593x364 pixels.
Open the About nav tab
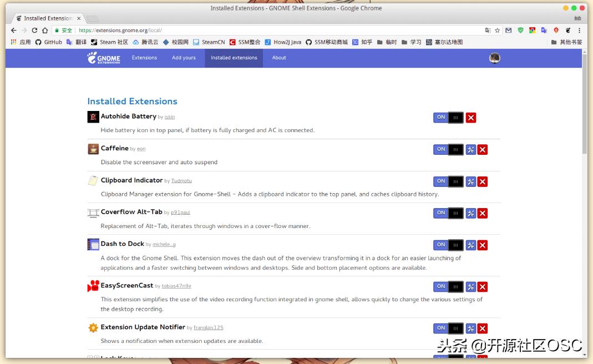coord(279,58)
